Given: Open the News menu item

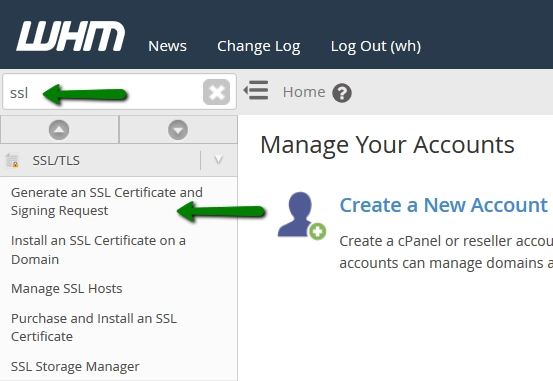Looking at the screenshot, I should click(167, 46).
